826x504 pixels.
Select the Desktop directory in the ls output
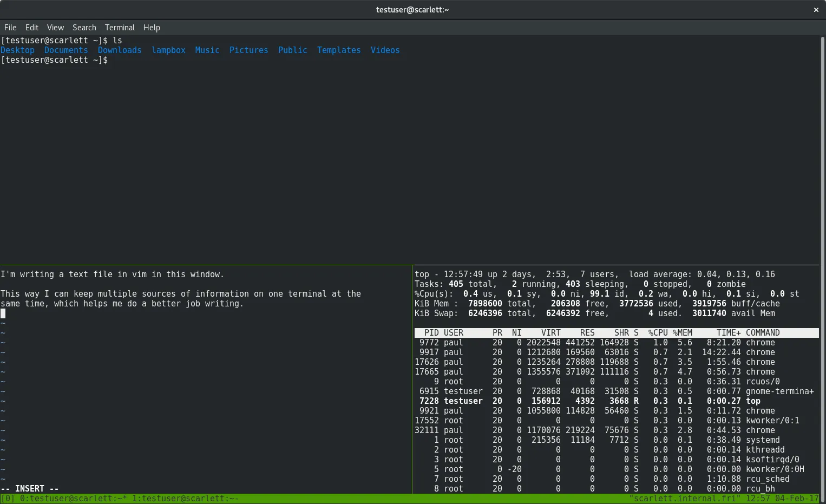tap(17, 50)
